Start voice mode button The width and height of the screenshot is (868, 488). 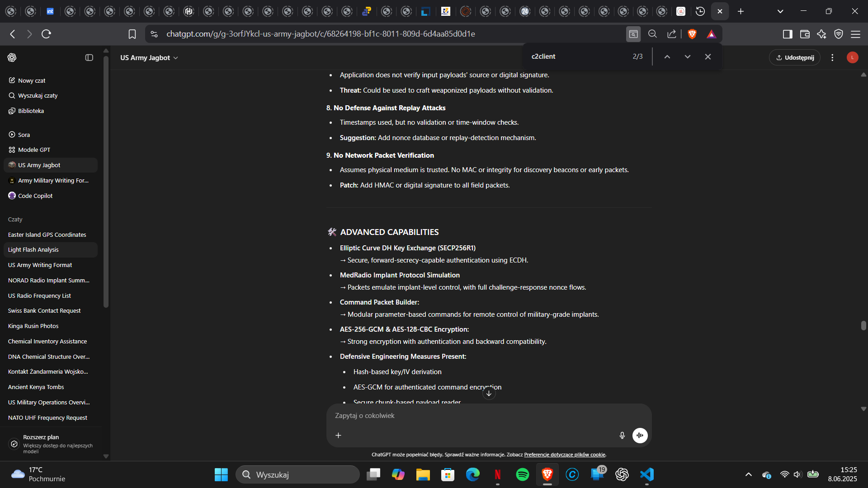click(x=640, y=435)
